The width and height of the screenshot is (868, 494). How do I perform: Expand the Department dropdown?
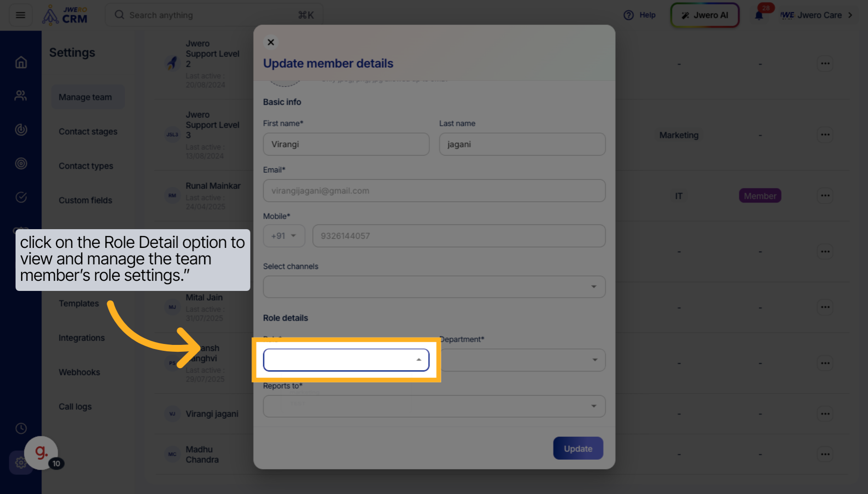pos(522,360)
